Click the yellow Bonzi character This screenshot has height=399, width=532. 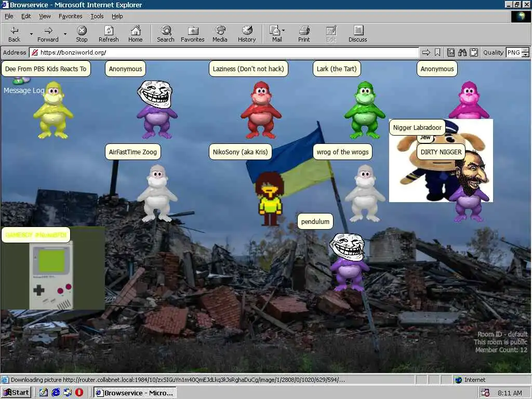tap(54, 110)
